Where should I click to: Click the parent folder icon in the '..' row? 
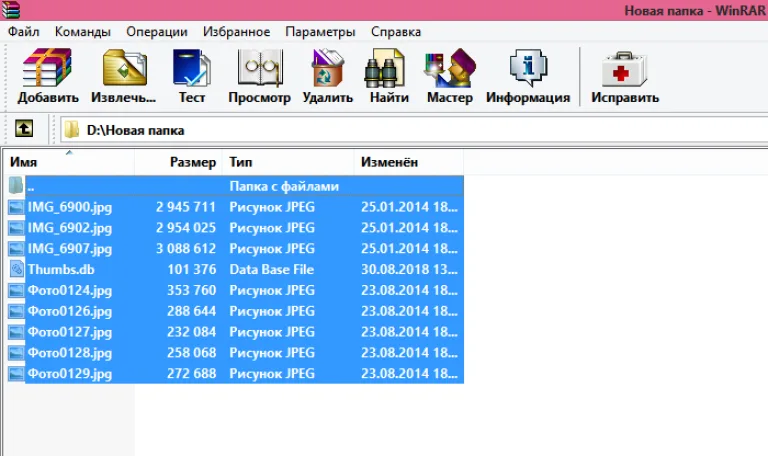click(x=16, y=185)
